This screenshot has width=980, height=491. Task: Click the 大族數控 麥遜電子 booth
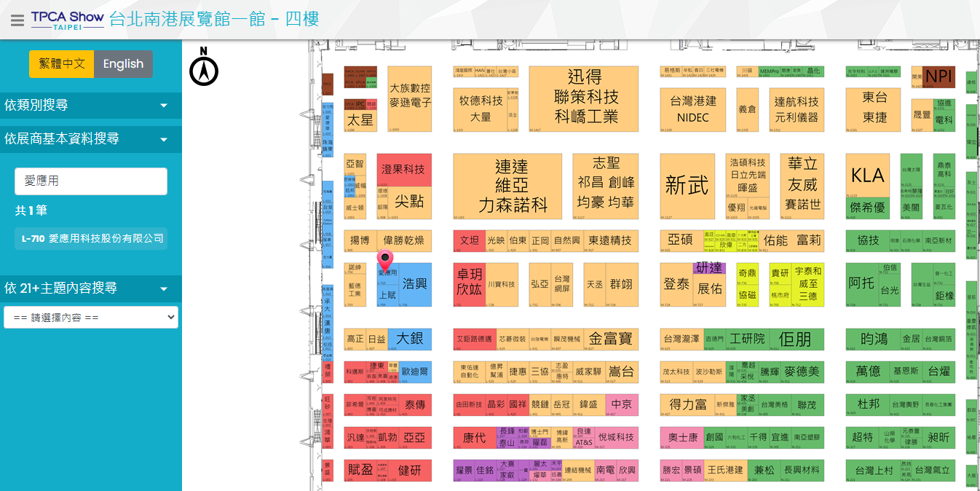[410, 98]
